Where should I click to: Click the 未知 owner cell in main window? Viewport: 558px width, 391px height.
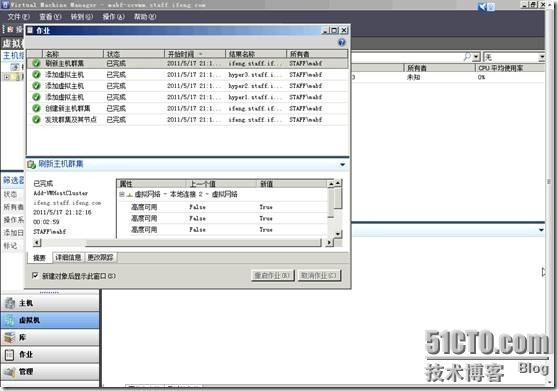[x=413, y=77]
